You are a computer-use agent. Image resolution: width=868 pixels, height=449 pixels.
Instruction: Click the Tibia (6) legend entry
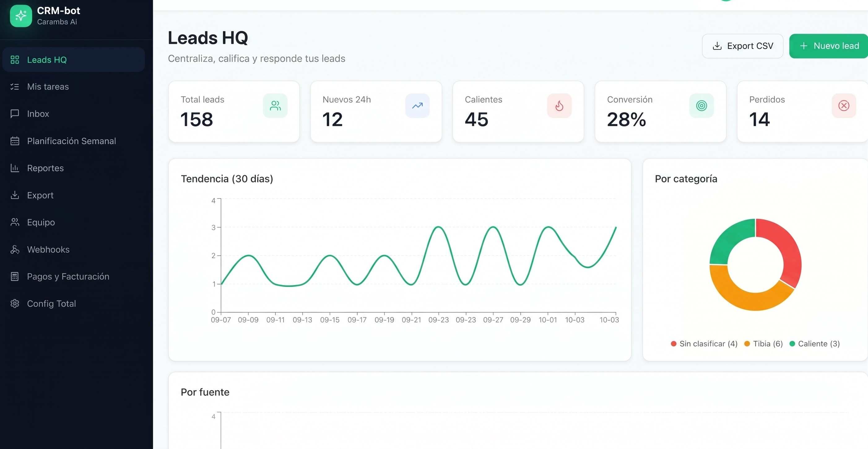763,344
